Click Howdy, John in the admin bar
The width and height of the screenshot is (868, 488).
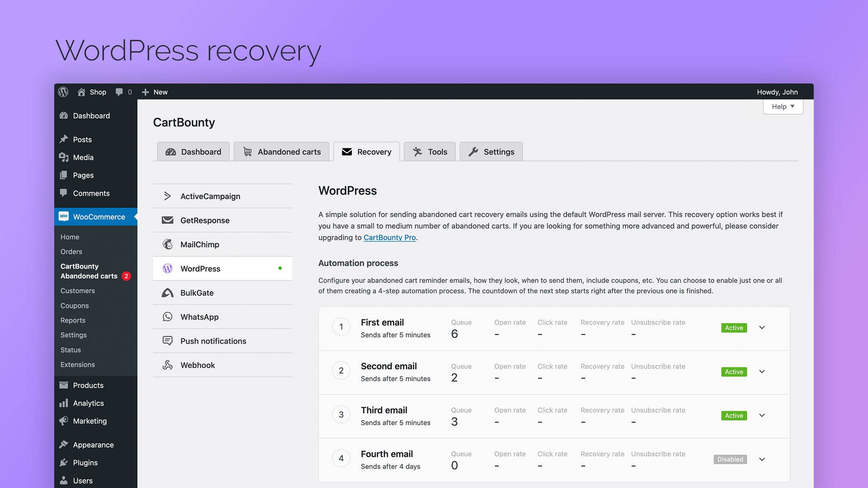pyautogui.click(x=777, y=92)
